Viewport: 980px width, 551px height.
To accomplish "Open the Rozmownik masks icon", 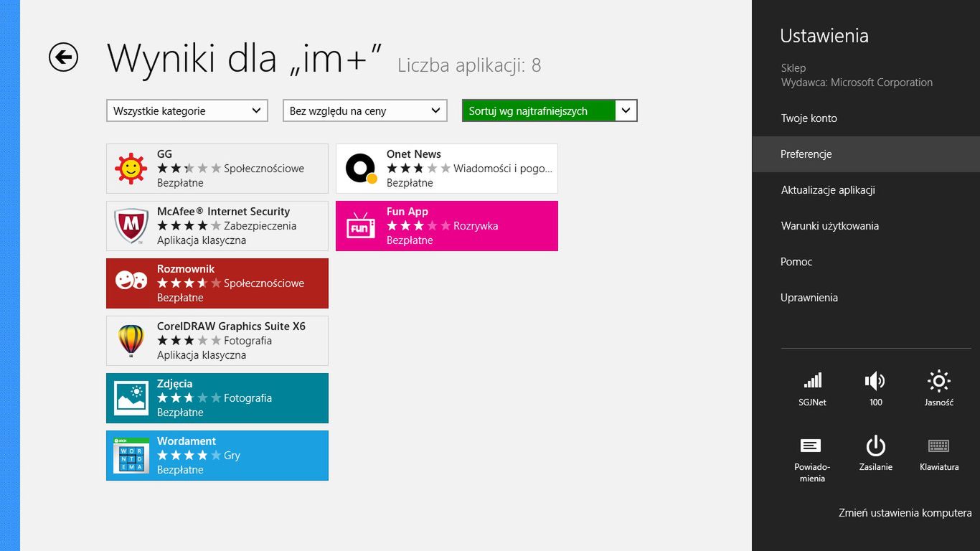I will 131,281.
